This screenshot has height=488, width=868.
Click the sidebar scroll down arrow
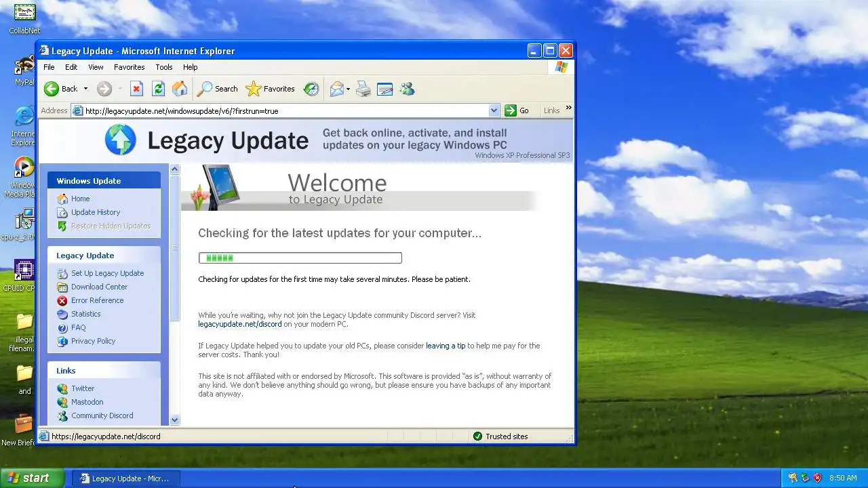174,420
